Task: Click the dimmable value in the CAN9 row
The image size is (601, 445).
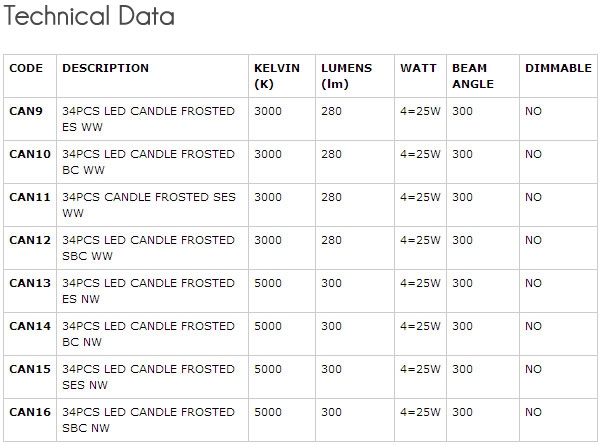Action: (x=533, y=111)
